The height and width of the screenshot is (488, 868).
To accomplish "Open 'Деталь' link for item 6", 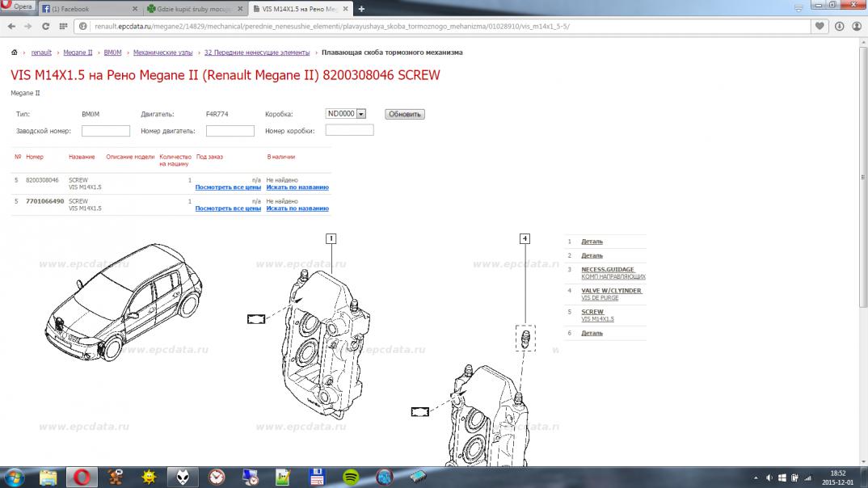I will tap(592, 333).
